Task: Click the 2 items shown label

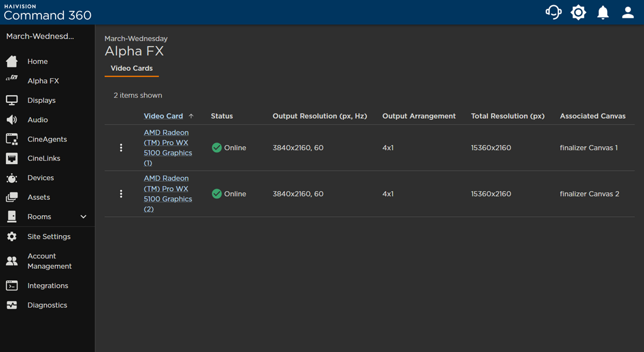Action: 138,95
